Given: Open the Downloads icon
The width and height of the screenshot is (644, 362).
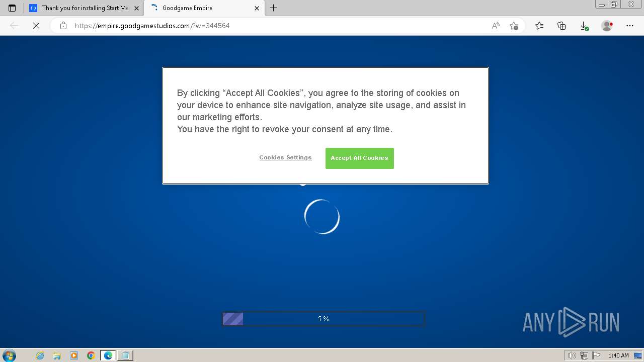Looking at the screenshot, I should [x=584, y=26].
